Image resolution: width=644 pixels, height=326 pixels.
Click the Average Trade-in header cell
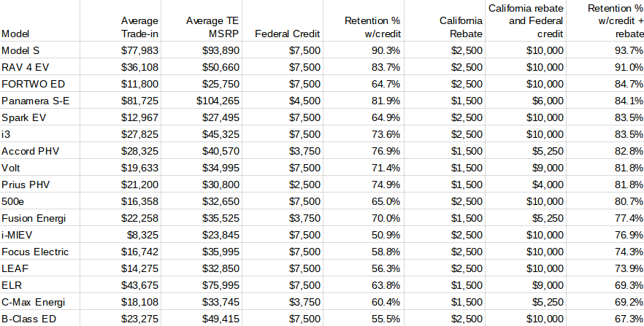tap(120, 20)
